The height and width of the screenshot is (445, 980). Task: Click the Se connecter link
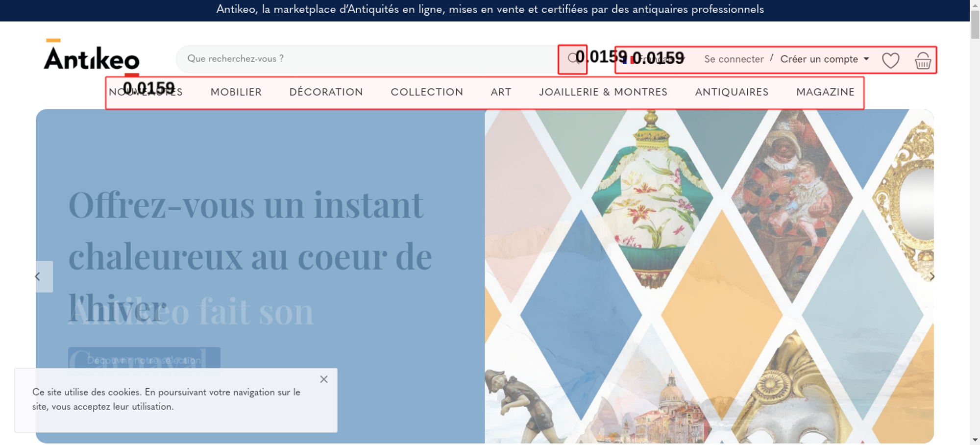pos(734,59)
